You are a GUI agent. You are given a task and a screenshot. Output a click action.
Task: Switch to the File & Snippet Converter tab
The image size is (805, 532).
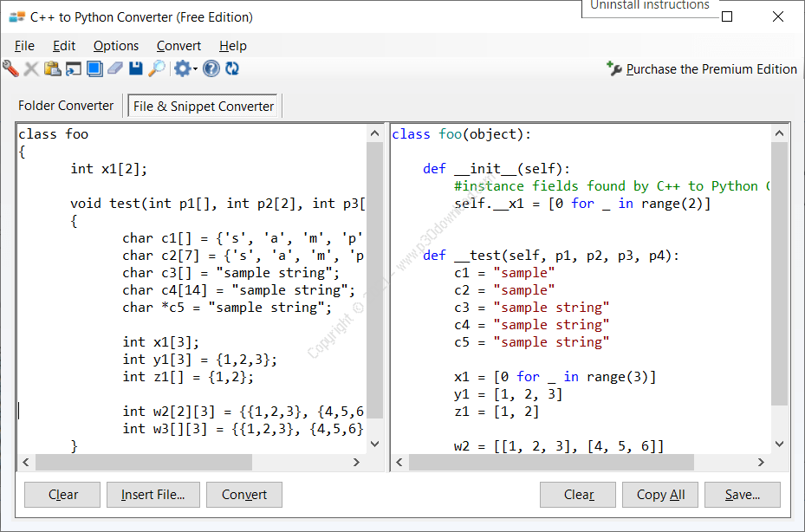click(x=202, y=105)
